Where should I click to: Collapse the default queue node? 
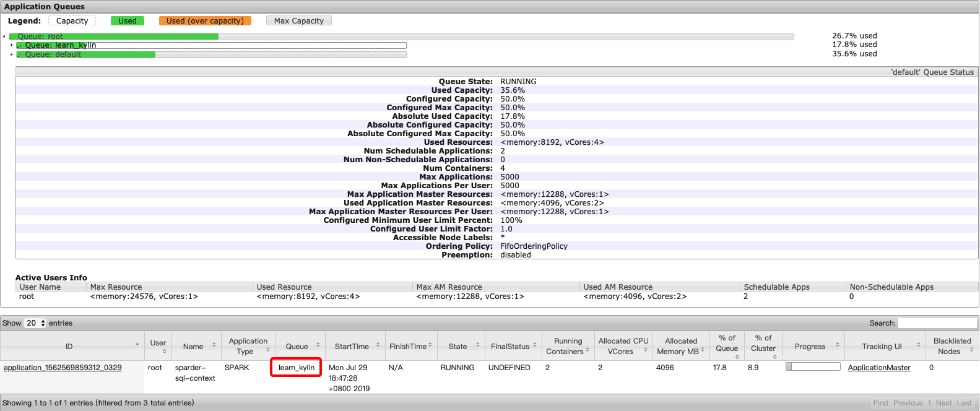(x=12, y=54)
